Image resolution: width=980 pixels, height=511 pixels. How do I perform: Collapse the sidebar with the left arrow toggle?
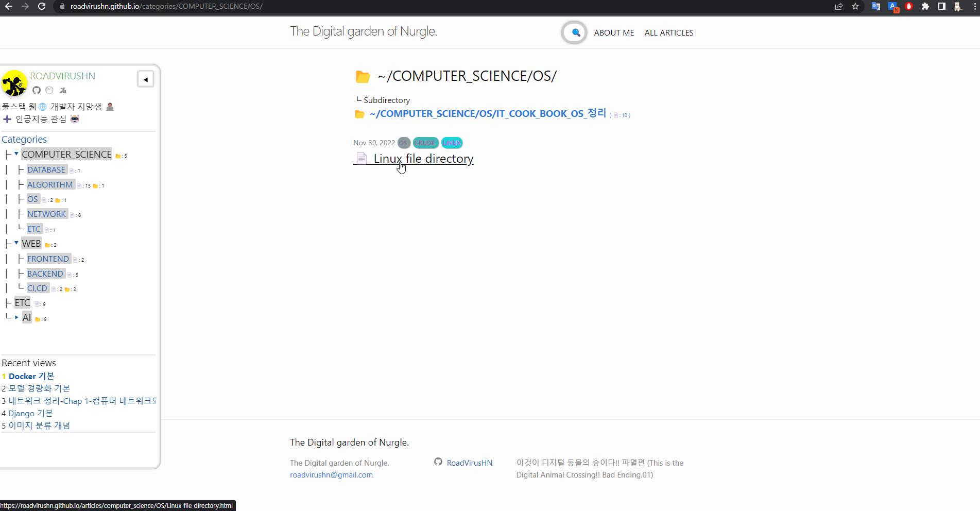pos(146,79)
